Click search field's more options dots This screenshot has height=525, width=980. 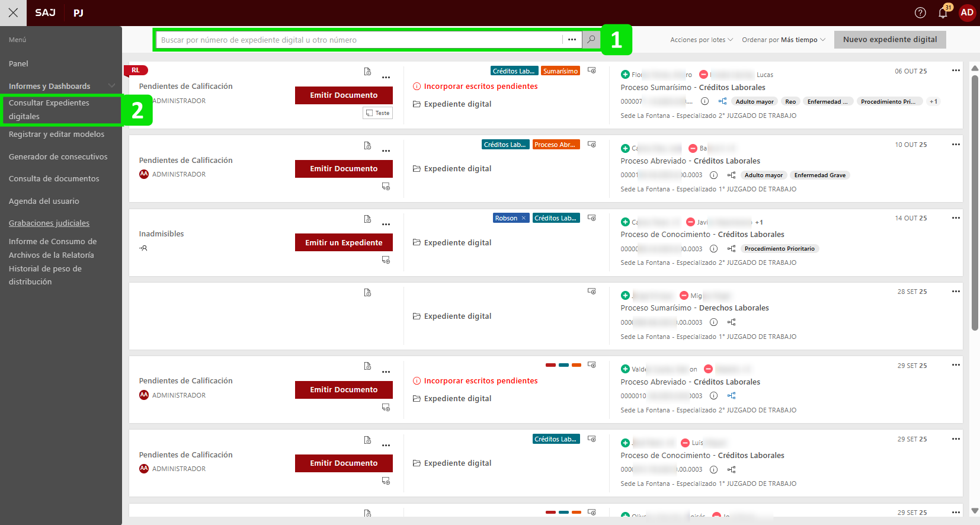572,40
